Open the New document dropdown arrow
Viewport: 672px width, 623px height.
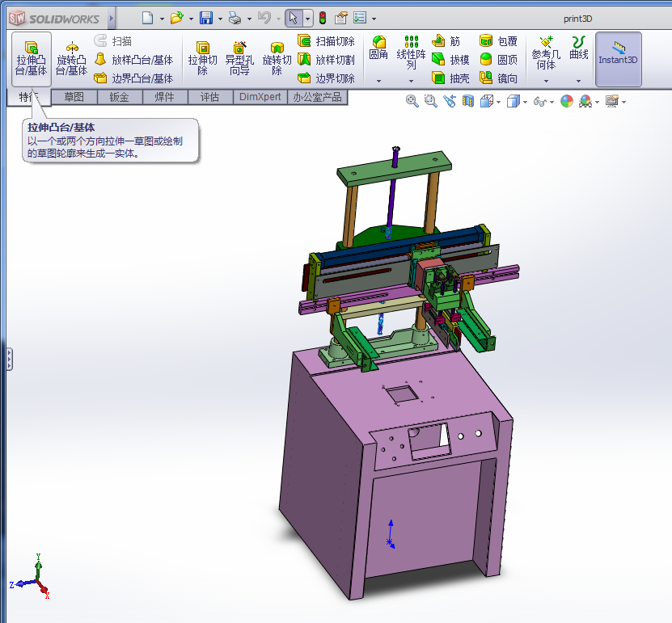click(x=162, y=19)
